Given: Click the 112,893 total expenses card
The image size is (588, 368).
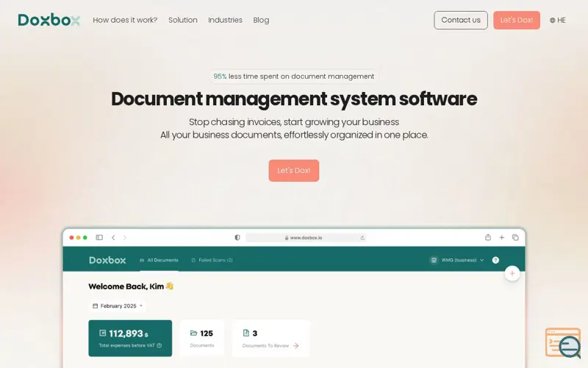Looking at the screenshot, I should 130,338.
